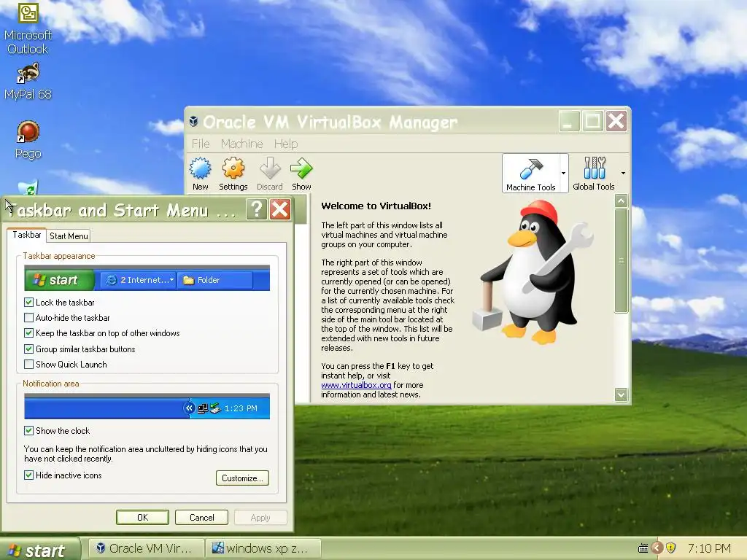Toggle Group similar taskbar buttons
The width and height of the screenshot is (747, 560).
point(28,349)
